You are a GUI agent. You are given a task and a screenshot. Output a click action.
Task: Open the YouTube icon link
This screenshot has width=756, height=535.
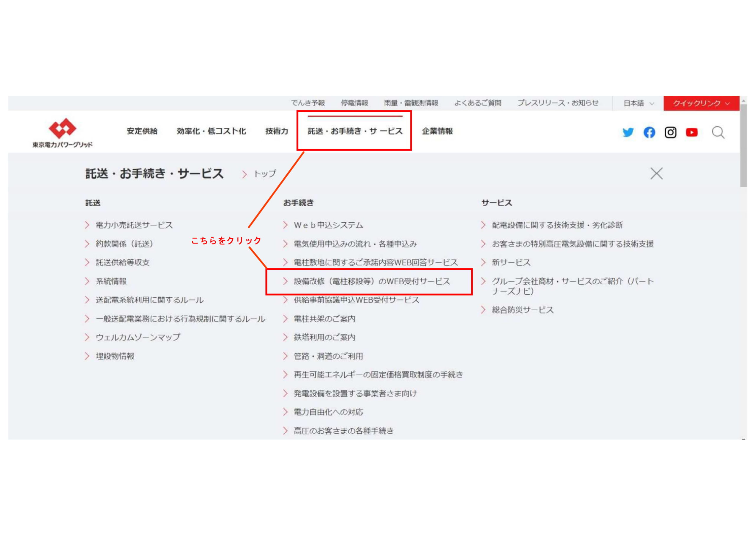pos(691,132)
